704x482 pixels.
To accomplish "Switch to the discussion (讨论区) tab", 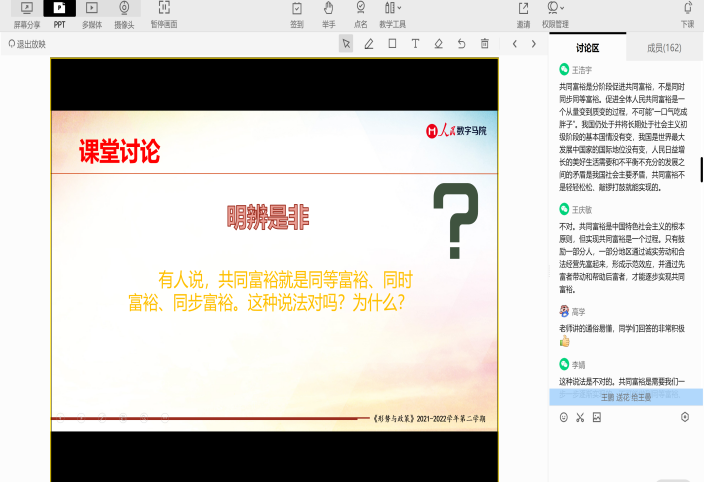I will [588, 47].
